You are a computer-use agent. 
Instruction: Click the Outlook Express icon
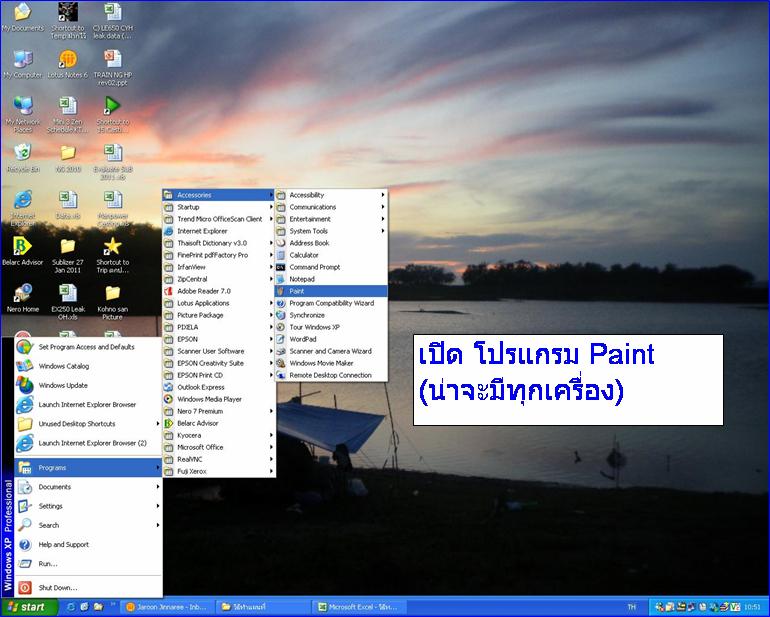tap(168, 387)
